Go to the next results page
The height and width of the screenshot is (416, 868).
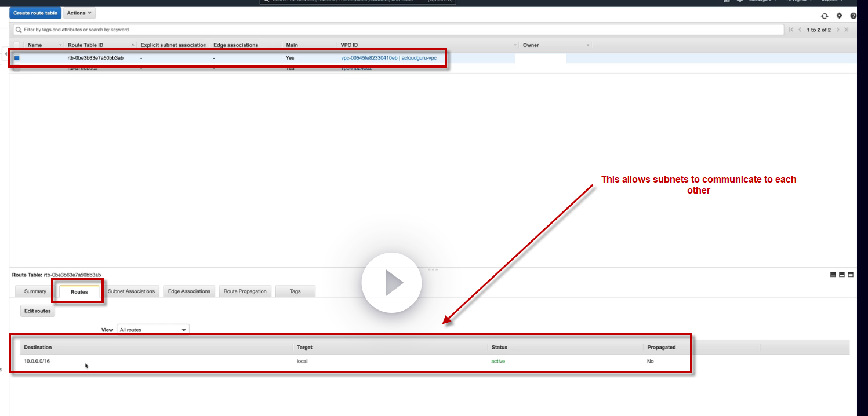[x=838, y=30]
